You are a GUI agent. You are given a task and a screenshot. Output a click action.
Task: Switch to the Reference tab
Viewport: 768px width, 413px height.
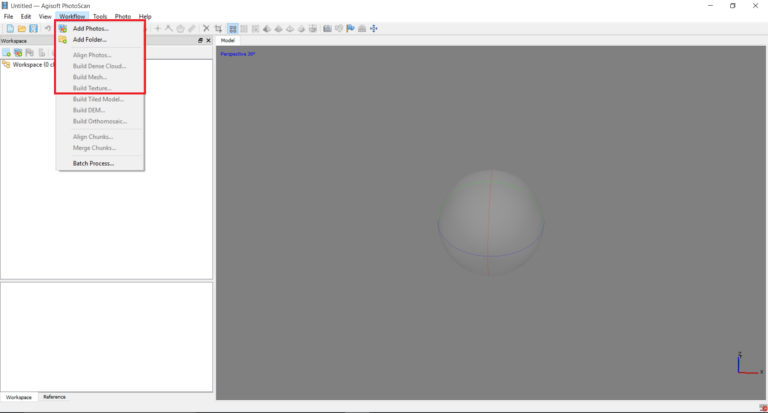(x=54, y=397)
